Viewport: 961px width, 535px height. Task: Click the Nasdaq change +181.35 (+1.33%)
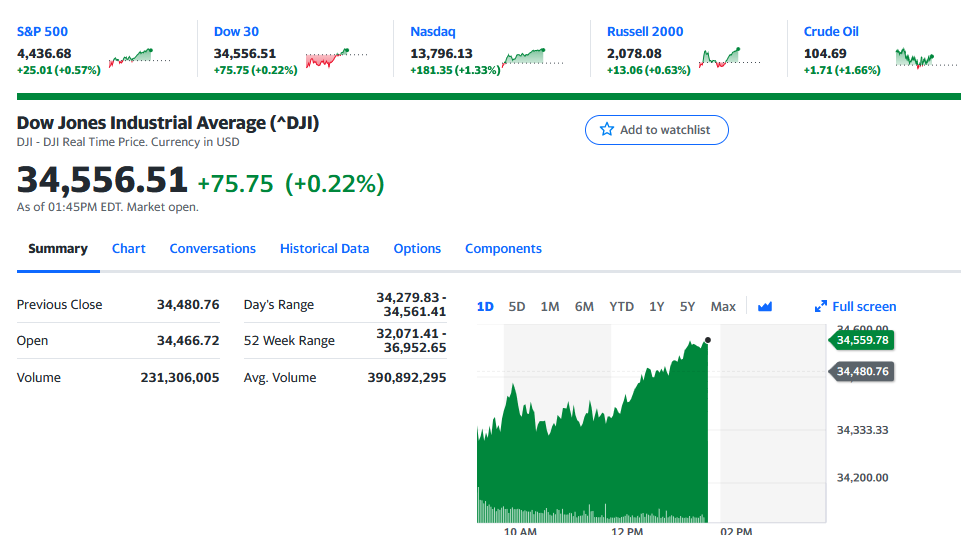[455, 70]
